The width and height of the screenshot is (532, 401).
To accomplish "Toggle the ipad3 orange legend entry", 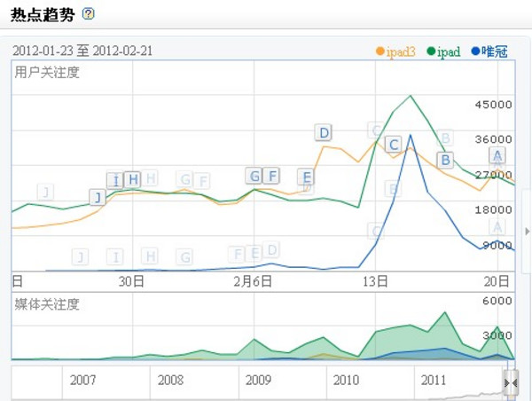I will [x=395, y=51].
